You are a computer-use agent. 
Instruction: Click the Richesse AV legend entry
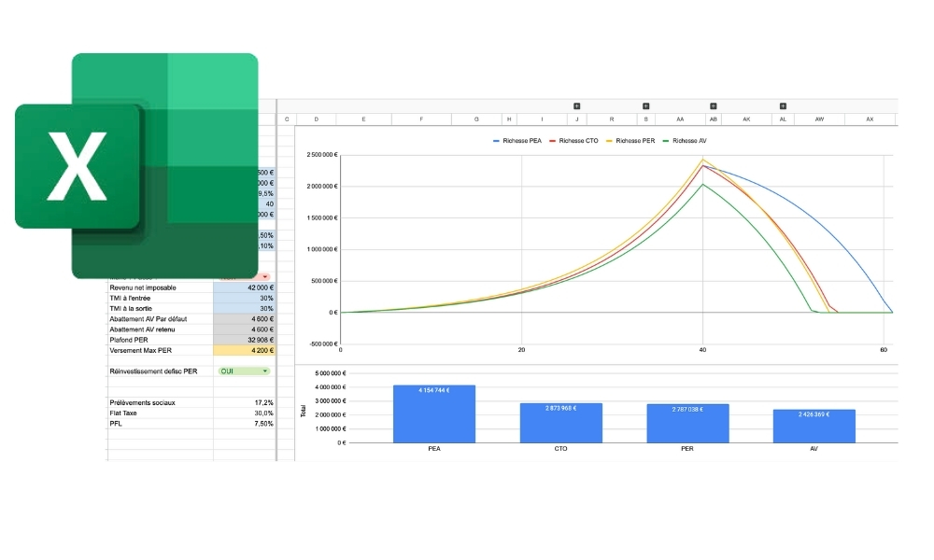(x=687, y=140)
